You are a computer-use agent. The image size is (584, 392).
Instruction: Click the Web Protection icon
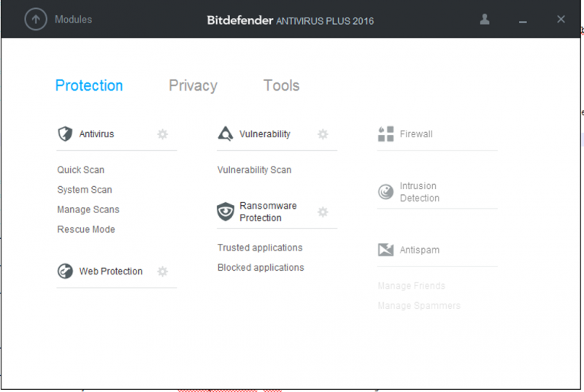pos(65,271)
